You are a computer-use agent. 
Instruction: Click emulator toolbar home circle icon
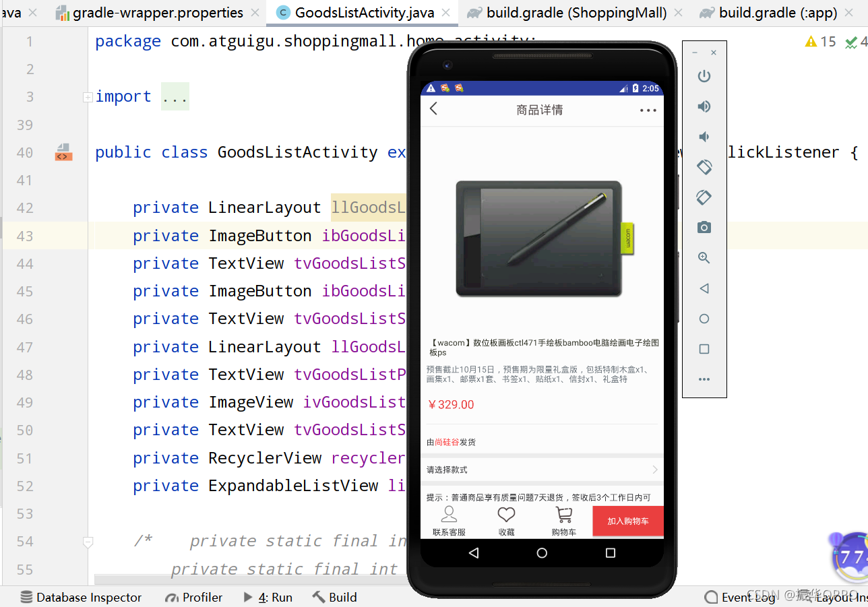click(x=704, y=319)
